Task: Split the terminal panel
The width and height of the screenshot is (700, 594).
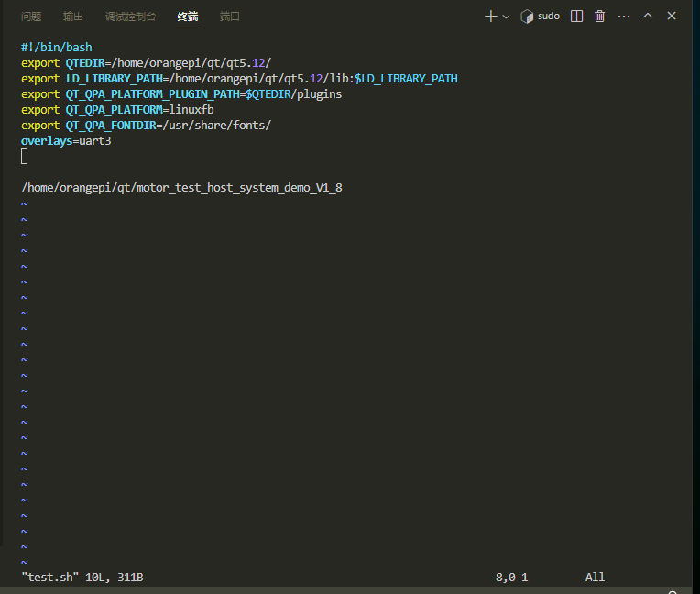Action: 576,16
